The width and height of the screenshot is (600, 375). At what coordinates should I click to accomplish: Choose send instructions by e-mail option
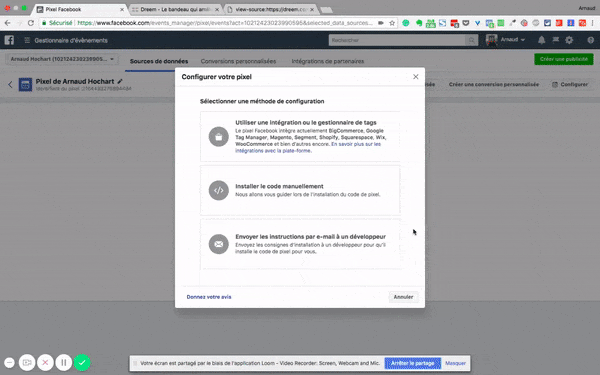coord(300,244)
